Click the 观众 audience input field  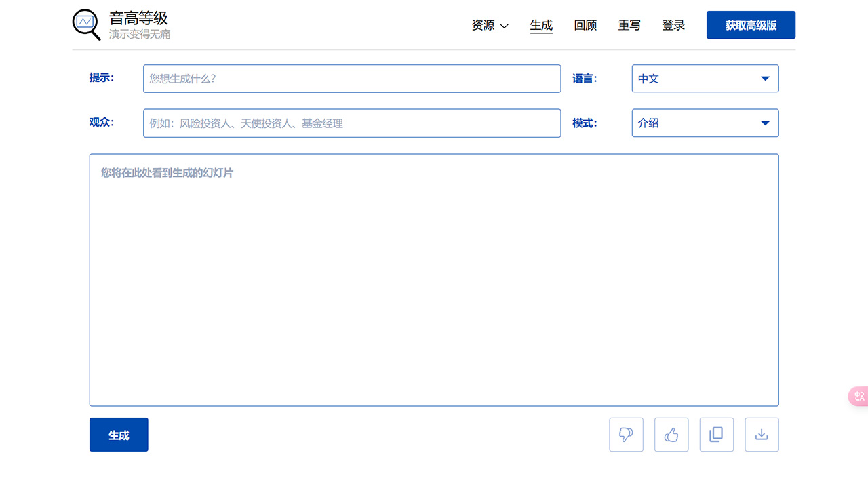[x=351, y=123]
